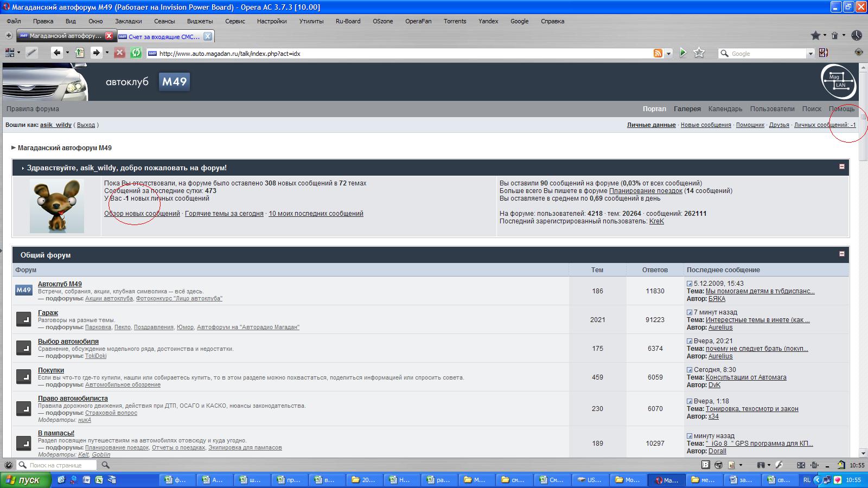Click the green play arrow next to address bar
The width and height of the screenshot is (868, 488).
point(683,53)
